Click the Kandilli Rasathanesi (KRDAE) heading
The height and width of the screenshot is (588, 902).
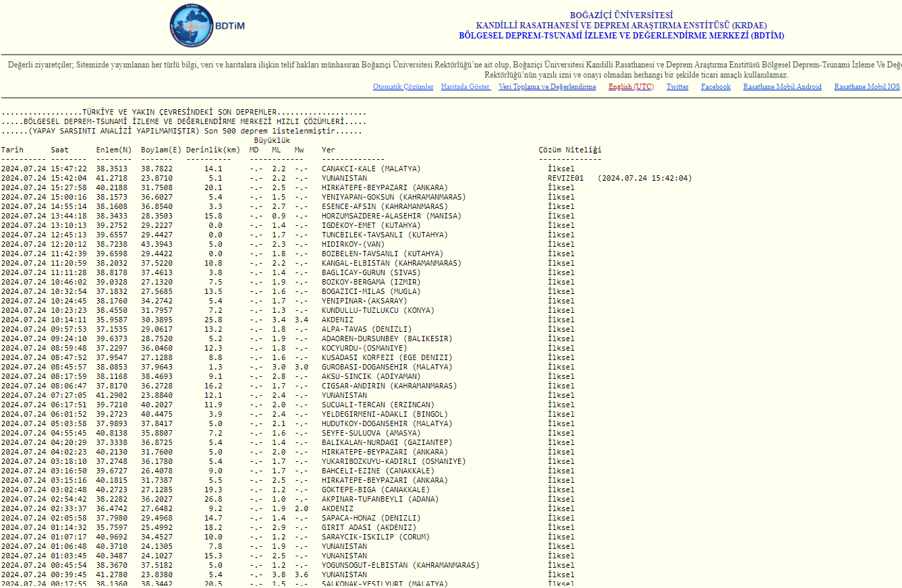click(x=621, y=26)
